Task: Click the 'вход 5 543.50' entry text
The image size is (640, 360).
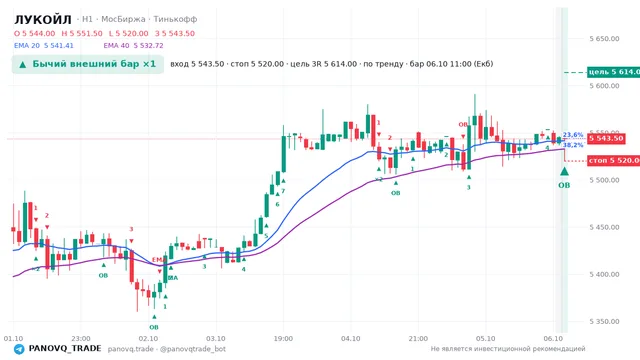Action: 197,64
